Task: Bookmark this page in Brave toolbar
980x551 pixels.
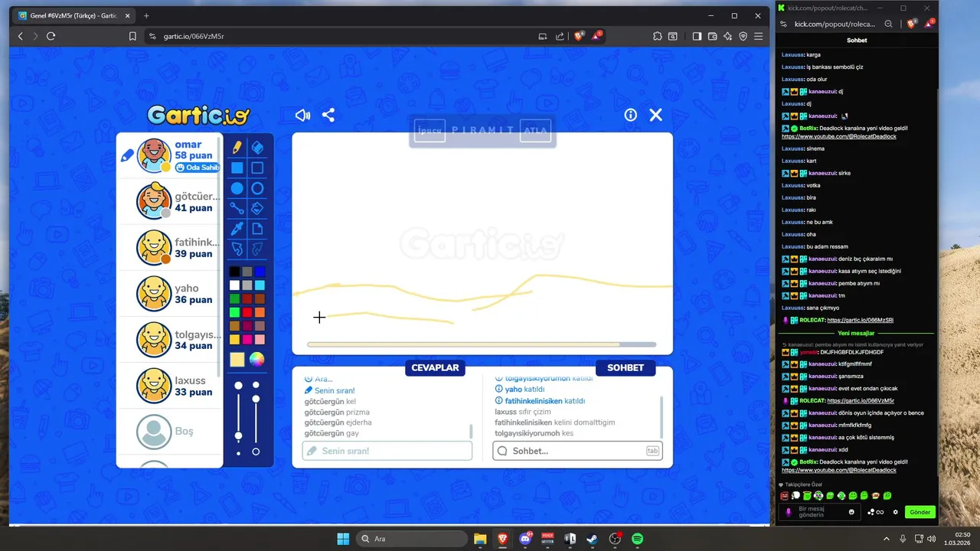Action: click(x=132, y=36)
